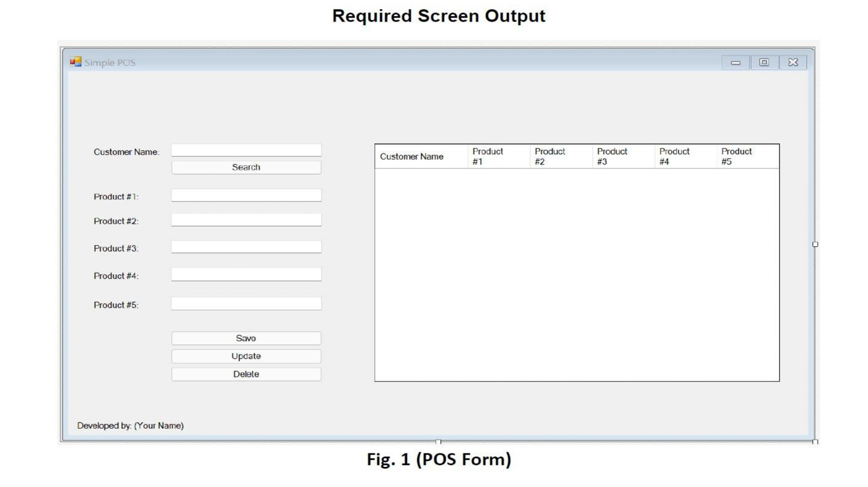Focus the Product #4 input field
868x487 pixels.
(x=246, y=274)
